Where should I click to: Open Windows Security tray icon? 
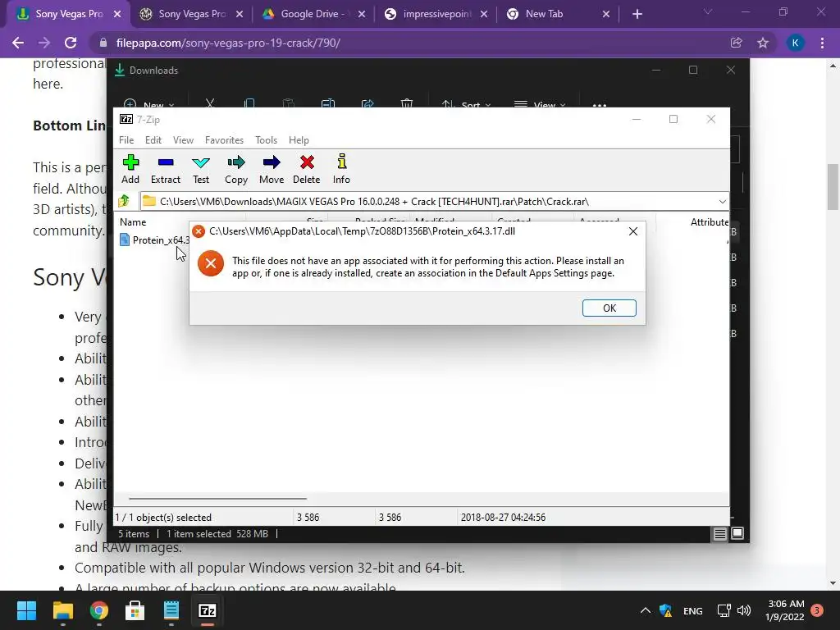666,610
